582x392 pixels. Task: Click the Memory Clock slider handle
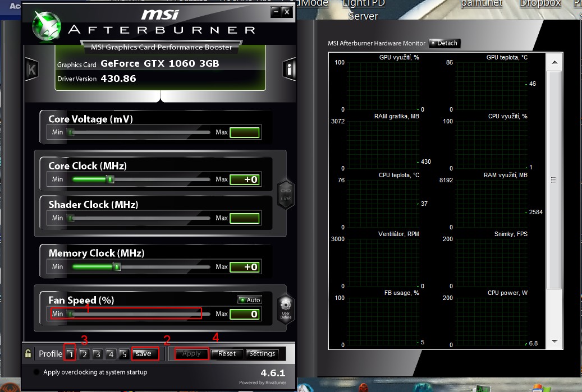(117, 266)
